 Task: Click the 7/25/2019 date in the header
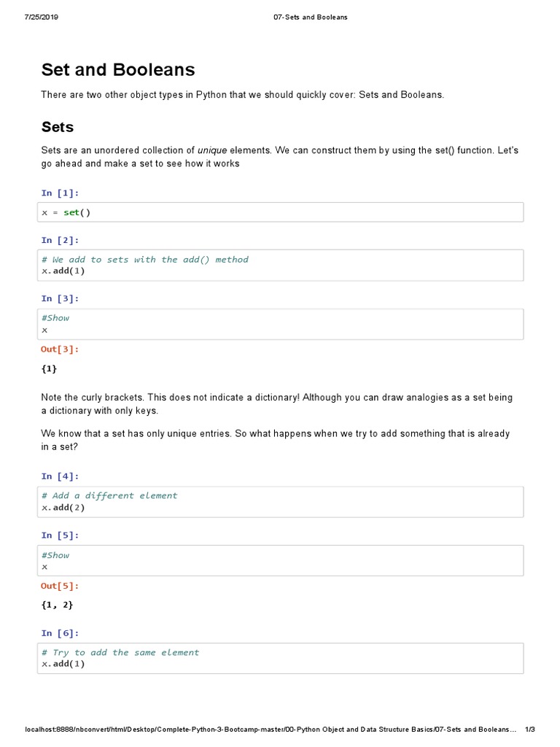pyautogui.click(x=41, y=18)
